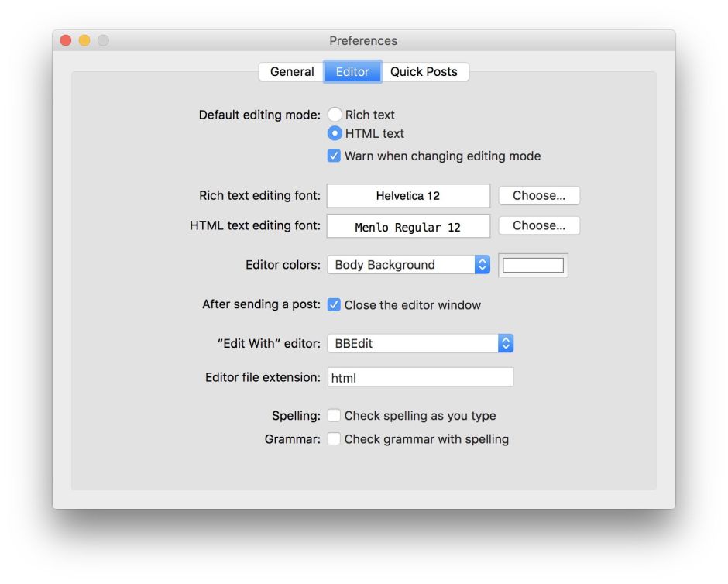Enable Check spelling as you type
This screenshot has height=584, width=728.
(x=334, y=416)
